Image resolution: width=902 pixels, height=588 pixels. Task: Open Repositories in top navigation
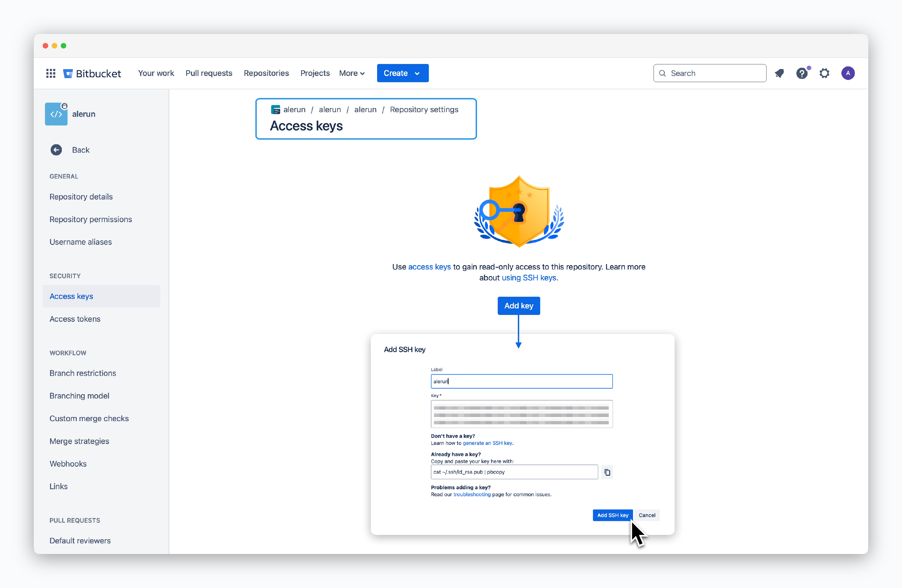[x=266, y=73]
